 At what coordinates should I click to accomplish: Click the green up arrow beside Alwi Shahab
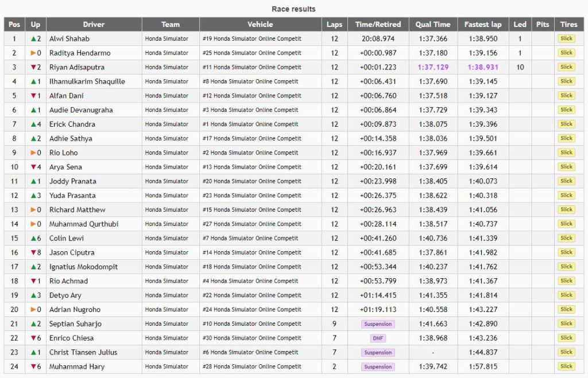(33, 39)
